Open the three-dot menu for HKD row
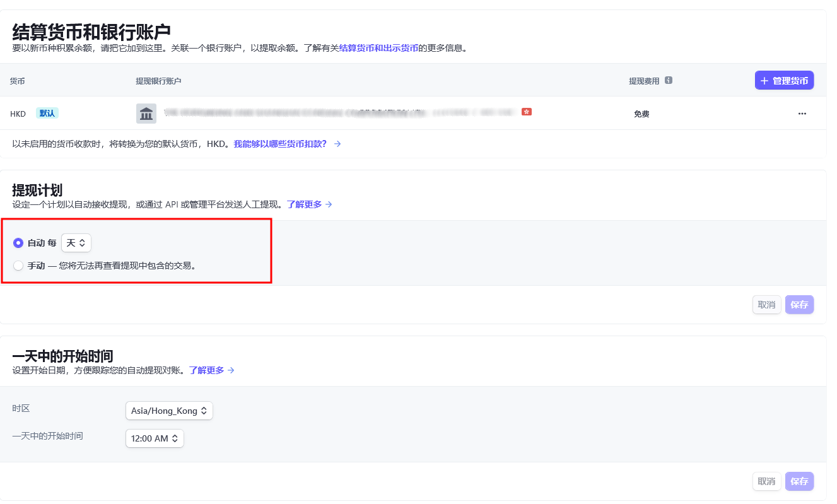The width and height of the screenshot is (837, 504). tap(802, 114)
